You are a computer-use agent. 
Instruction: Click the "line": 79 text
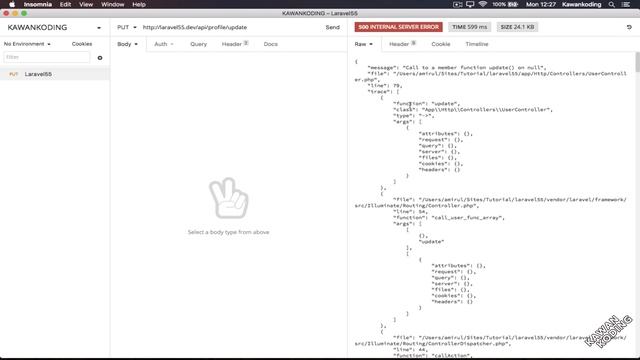(x=385, y=86)
